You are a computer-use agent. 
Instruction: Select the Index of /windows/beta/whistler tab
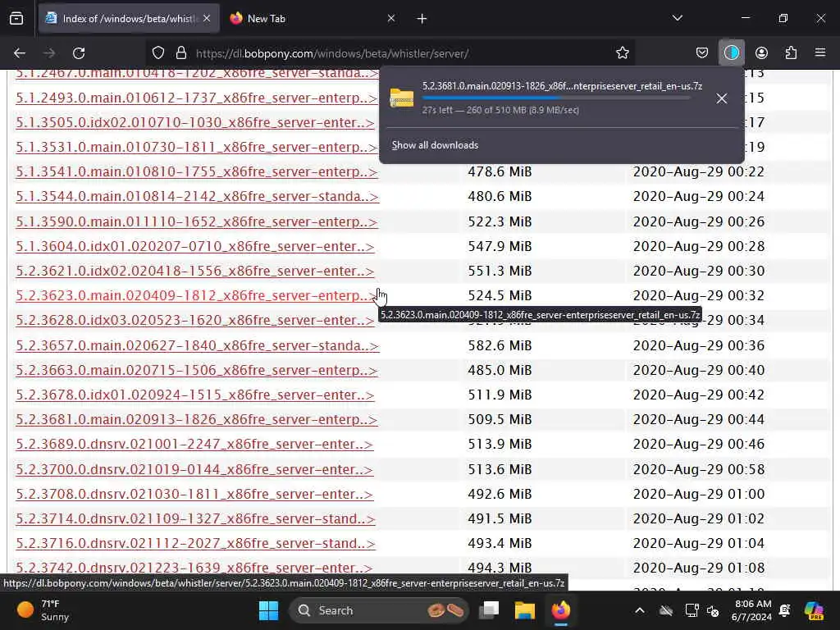click(129, 19)
